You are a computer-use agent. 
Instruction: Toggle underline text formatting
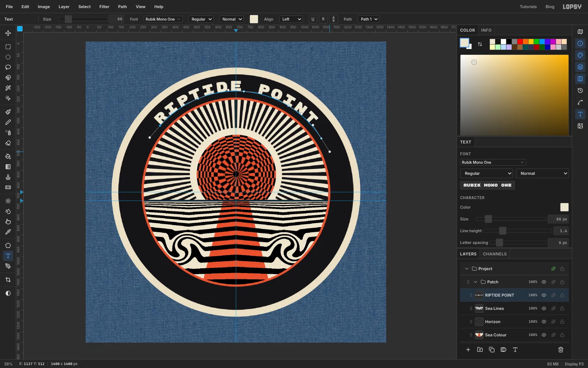pyautogui.click(x=313, y=19)
